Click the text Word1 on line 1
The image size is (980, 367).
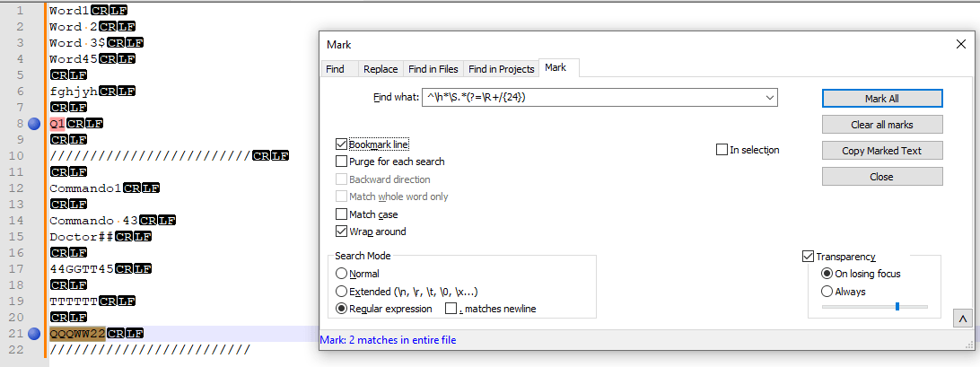pyautogui.click(x=69, y=11)
